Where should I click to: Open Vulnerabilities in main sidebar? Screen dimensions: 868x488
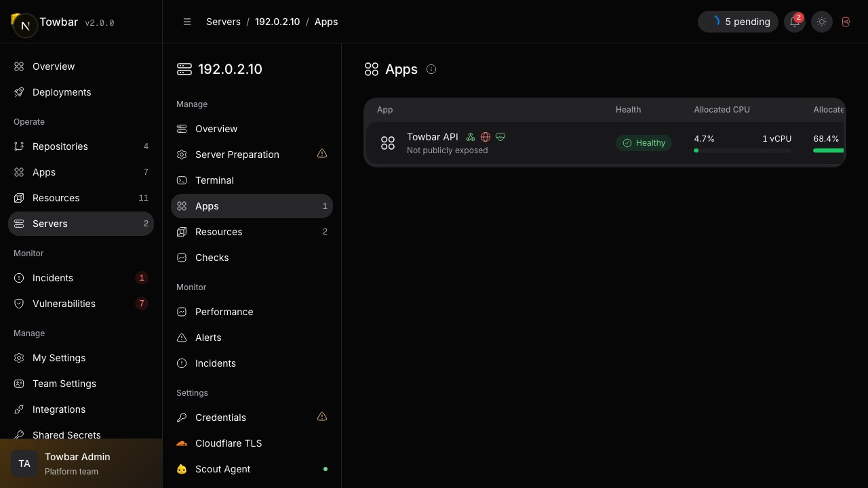coord(81,304)
